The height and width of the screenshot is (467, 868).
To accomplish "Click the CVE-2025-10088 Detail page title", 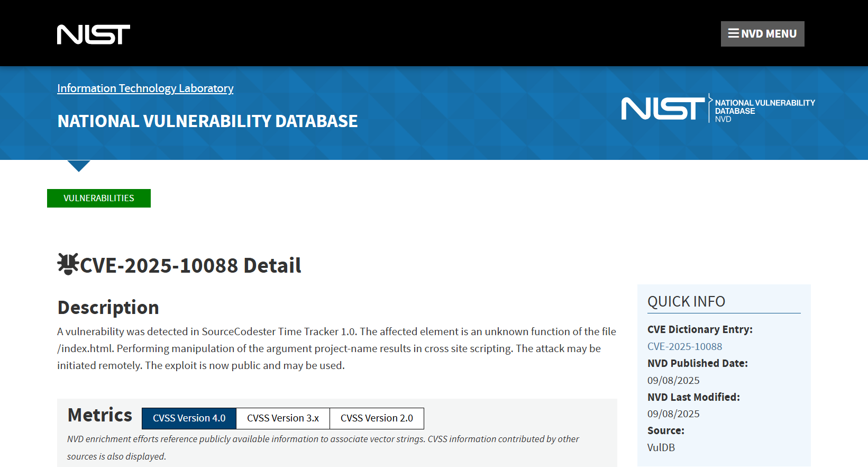I will tap(190, 265).
